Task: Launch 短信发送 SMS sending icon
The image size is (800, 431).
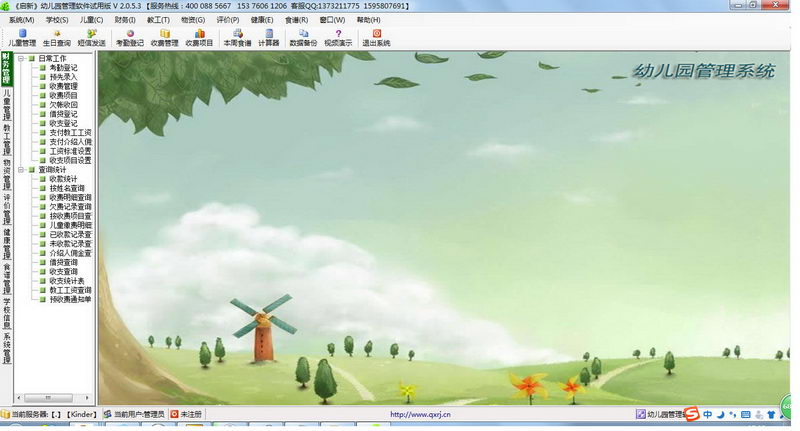Action: (x=91, y=38)
